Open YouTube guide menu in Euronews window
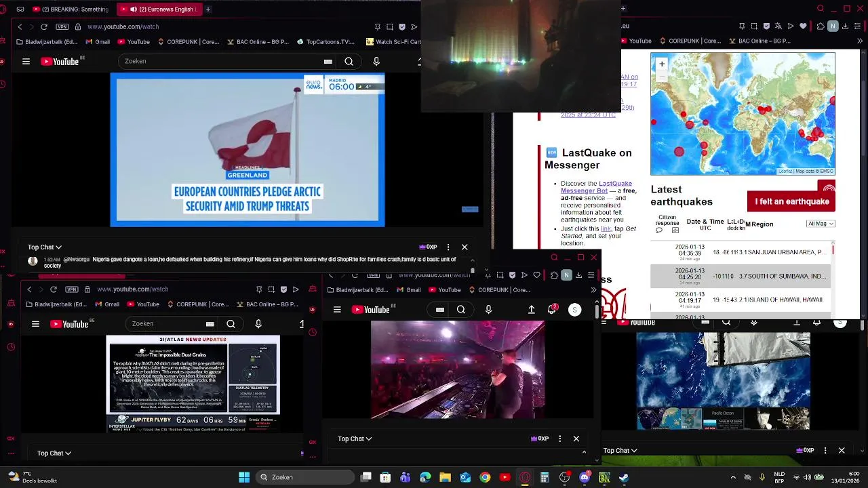 (x=26, y=61)
